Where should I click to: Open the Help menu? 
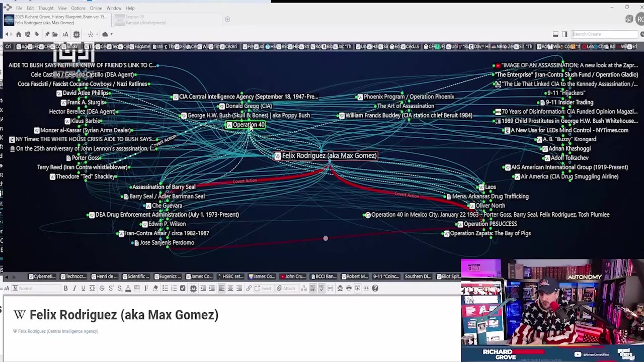[x=130, y=8]
